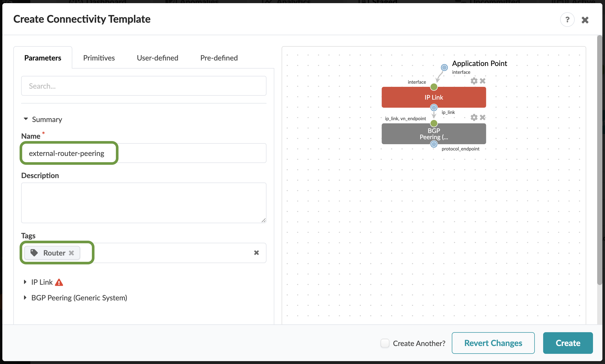Image resolution: width=605 pixels, height=364 pixels.
Task: Click the Application Point blue connector
Action: [x=444, y=68]
